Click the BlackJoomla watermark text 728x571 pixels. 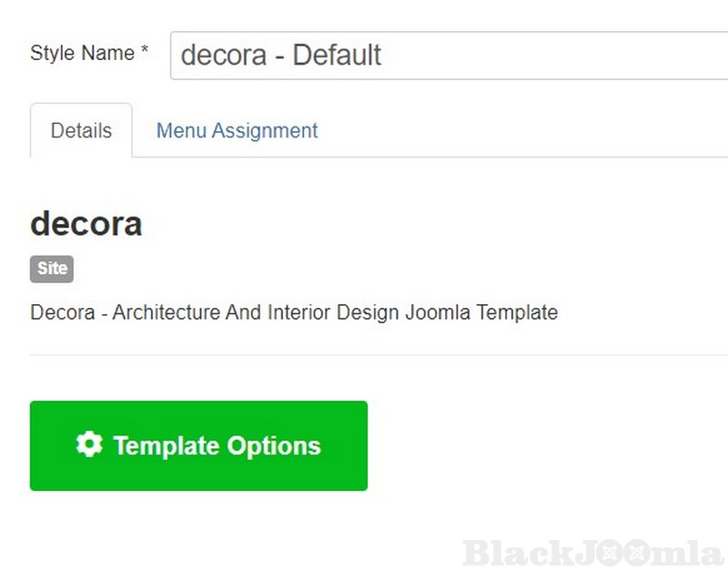592,553
